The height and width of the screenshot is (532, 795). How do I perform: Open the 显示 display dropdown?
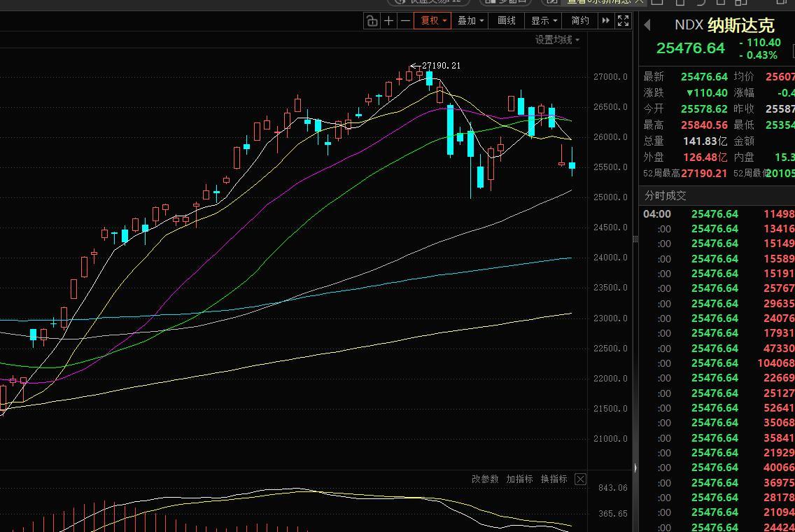[x=544, y=21]
